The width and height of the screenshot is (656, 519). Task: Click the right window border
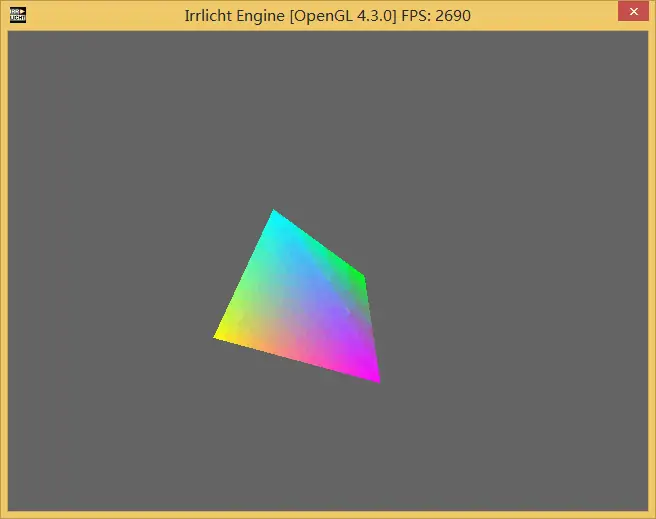tap(652, 270)
